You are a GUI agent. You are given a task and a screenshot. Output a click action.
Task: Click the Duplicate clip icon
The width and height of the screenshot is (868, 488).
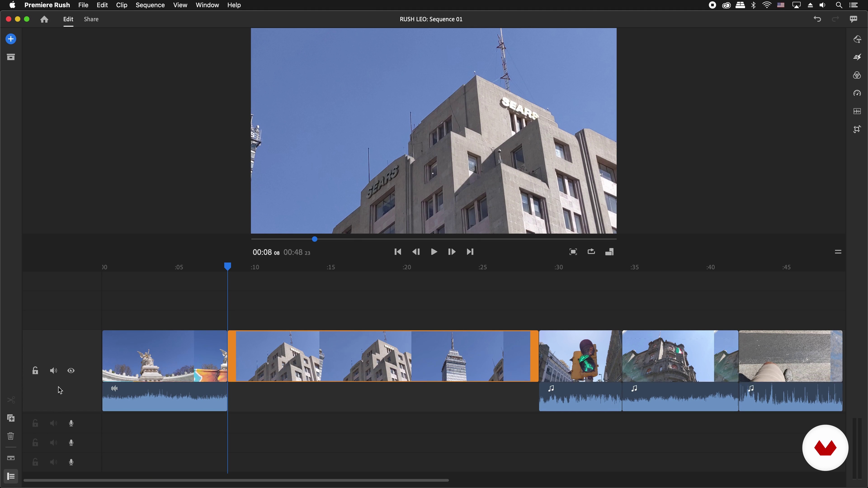point(11,418)
